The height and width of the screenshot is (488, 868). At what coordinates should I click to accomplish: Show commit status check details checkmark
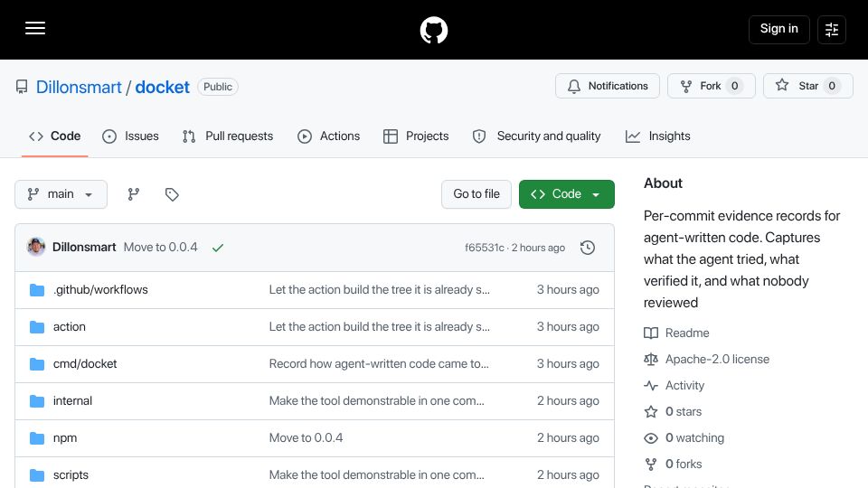tap(218, 248)
